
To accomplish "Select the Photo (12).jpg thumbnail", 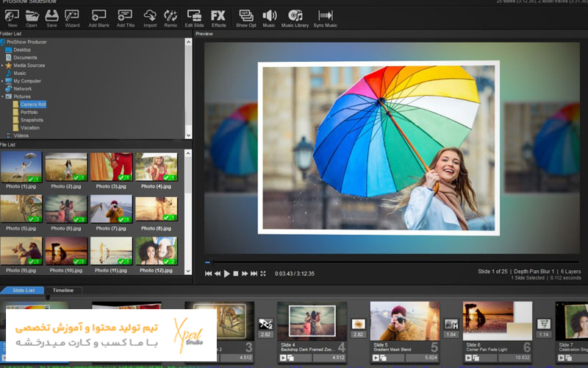I will (x=156, y=251).
